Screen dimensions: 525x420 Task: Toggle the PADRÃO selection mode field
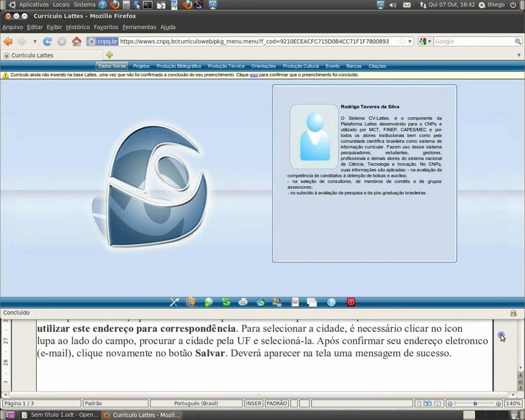coord(276,403)
